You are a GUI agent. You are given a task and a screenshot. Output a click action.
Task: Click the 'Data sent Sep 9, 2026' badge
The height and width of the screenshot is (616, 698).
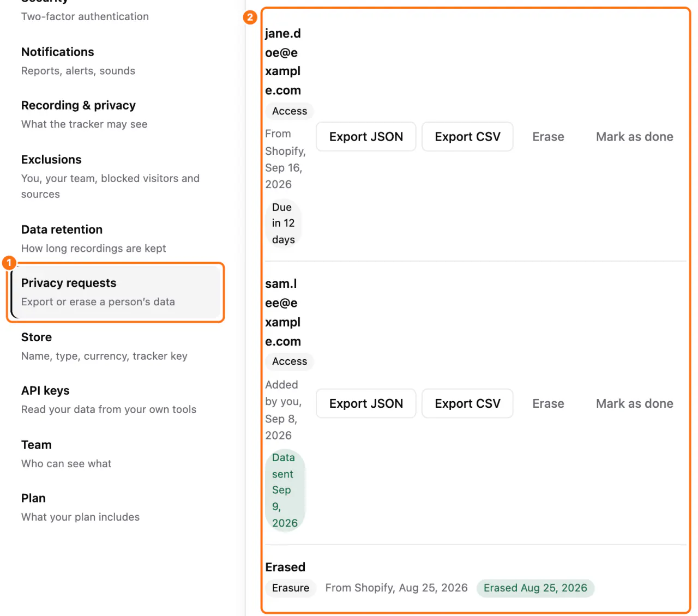point(285,490)
